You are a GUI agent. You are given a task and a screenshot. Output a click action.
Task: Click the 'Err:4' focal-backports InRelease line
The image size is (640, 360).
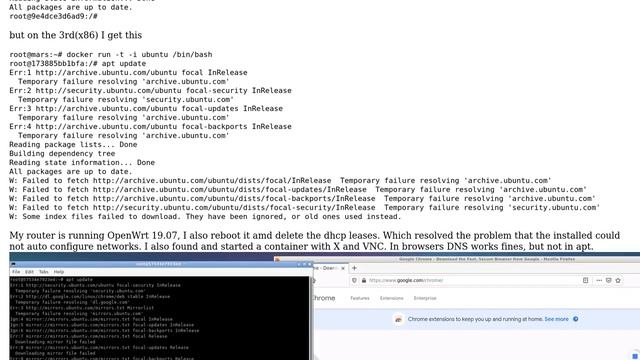click(x=150, y=126)
